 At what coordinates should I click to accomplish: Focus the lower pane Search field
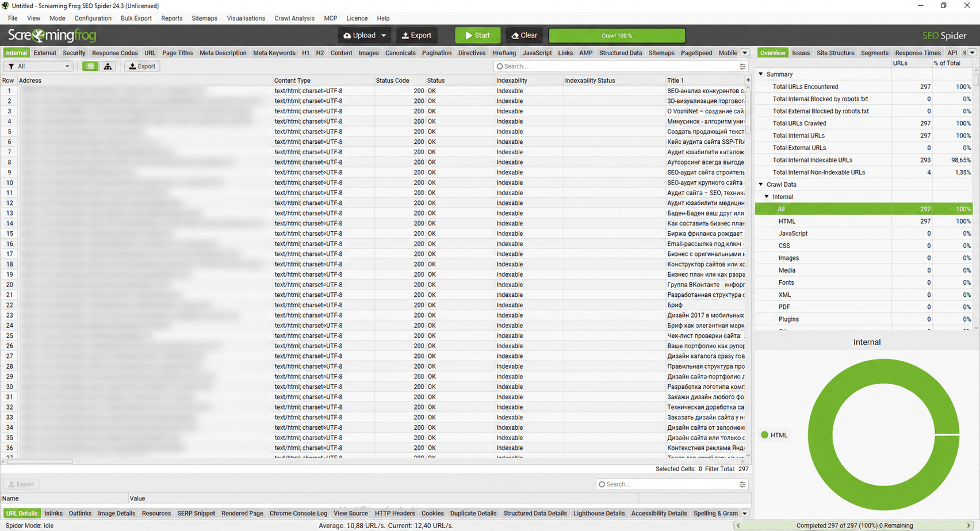pyautogui.click(x=672, y=484)
